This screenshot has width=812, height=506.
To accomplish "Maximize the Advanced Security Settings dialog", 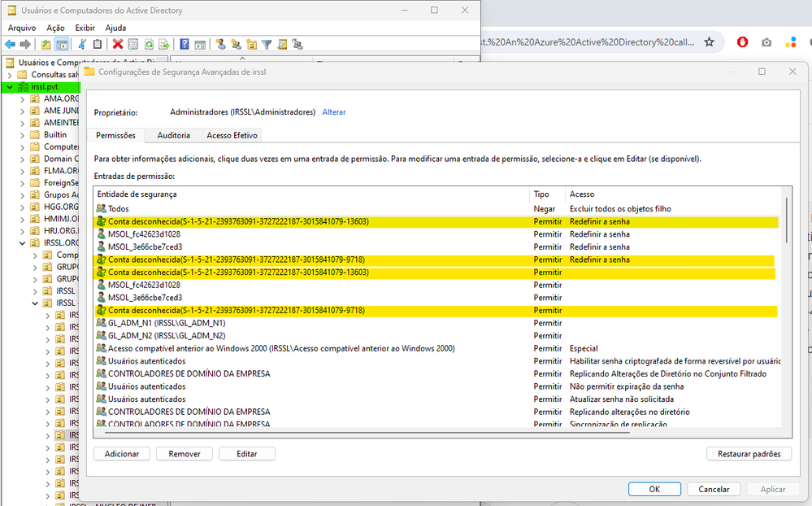I will click(762, 72).
